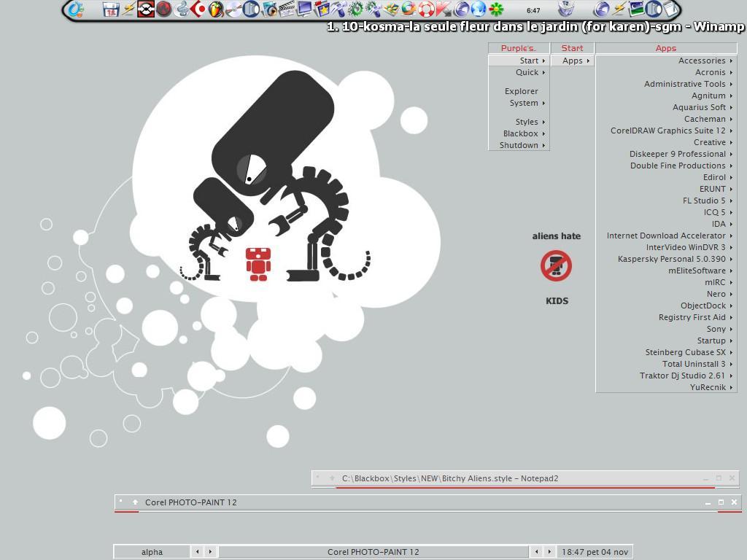Open the CD disc dock icon
The height and width of the screenshot is (560, 747).
coord(233,9)
